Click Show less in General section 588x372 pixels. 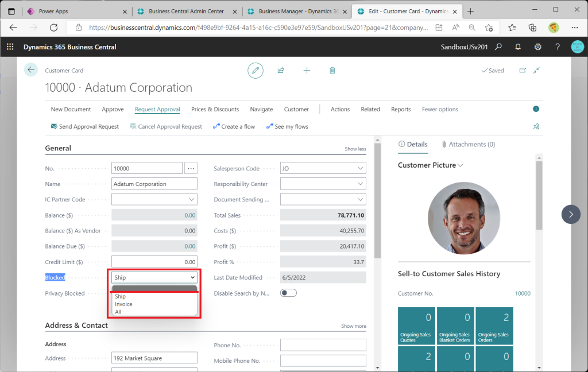tap(355, 149)
